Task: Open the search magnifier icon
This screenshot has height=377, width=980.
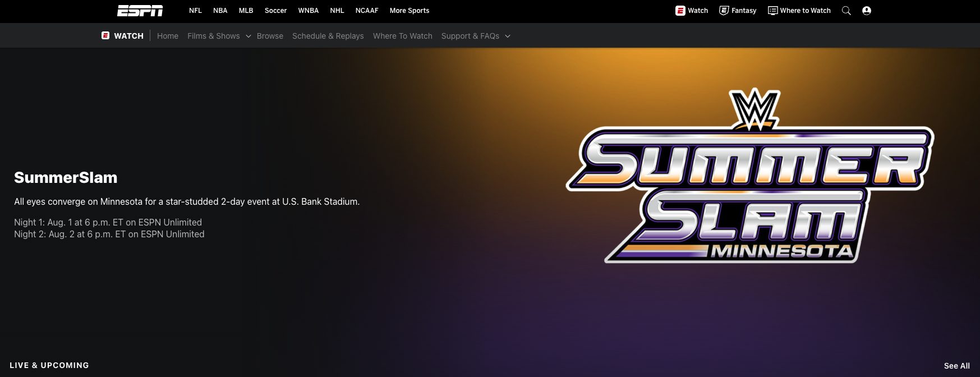Action: (846, 11)
